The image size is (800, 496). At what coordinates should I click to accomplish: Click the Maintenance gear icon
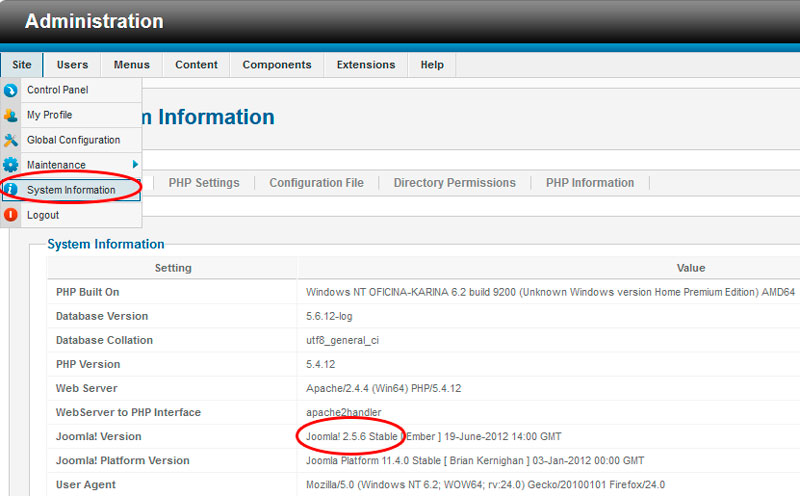coord(11,165)
